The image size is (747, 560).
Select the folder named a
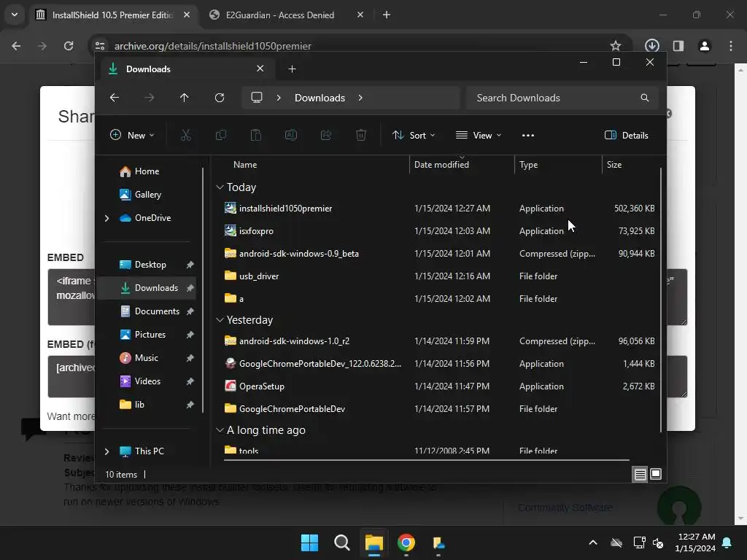(x=438, y=299)
